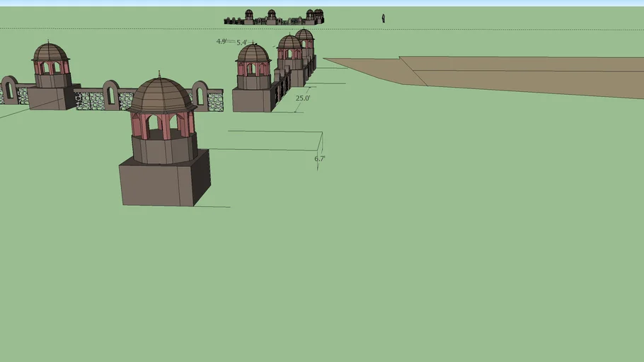Viewport: 644px width, 362px height.
Task: Select the square base of the far-left tower
Action: click(51, 98)
